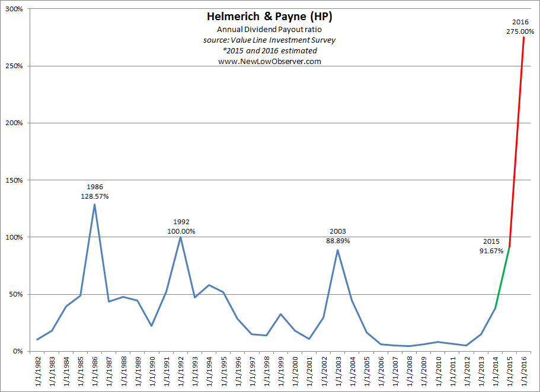Viewport: 540px width, 392px height.
Task: Click the 1/1/2014 x-axis label
Action: tap(495, 371)
